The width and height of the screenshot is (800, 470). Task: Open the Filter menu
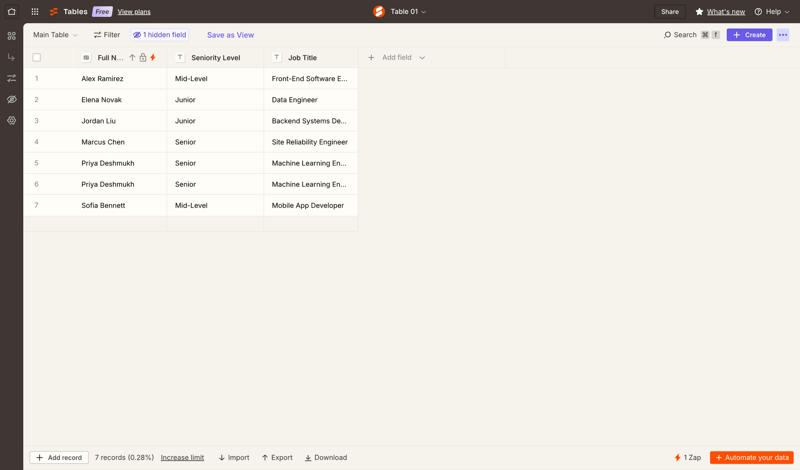click(x=107, y=35)
